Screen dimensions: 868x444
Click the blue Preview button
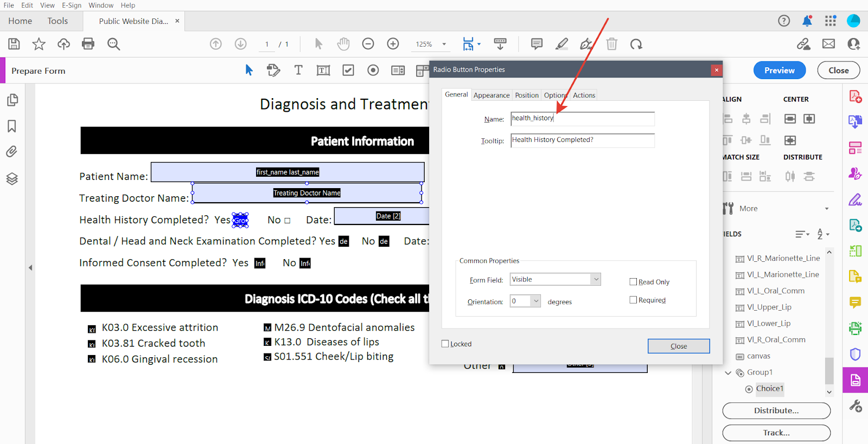coord(779,70)
